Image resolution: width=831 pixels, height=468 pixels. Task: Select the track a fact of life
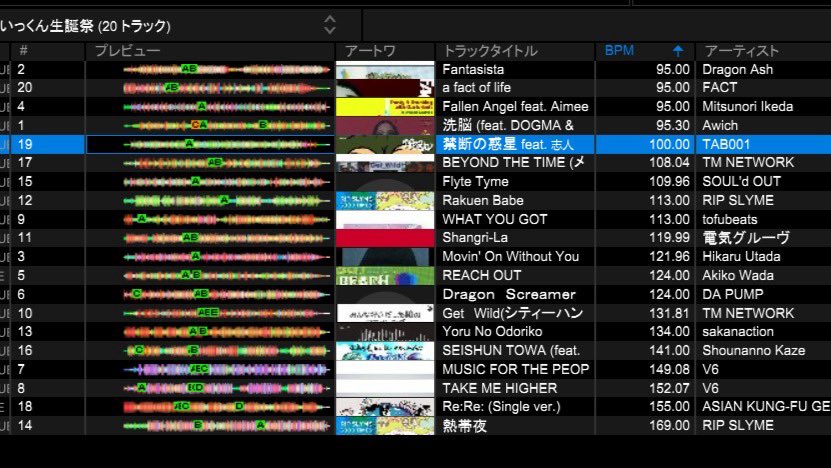[476, 87]
